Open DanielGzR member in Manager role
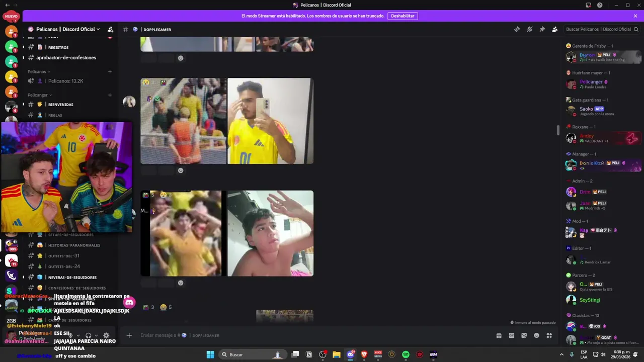Viewport: 644px width, 362px height. point(603,165)
